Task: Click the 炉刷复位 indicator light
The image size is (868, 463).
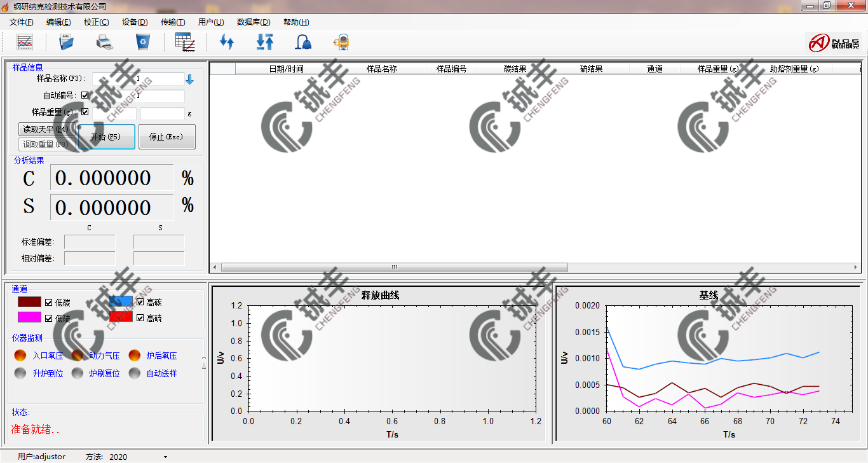Action: point(78,373)
